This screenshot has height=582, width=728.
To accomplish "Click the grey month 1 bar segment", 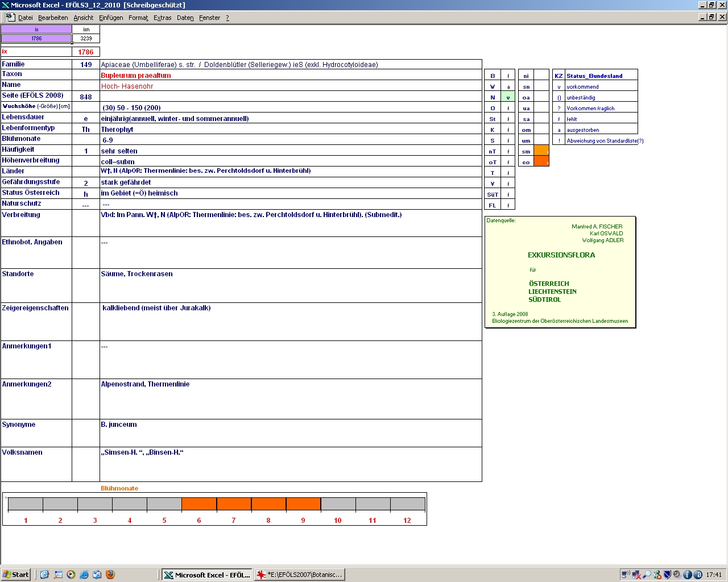I will (x=26, y=504).
